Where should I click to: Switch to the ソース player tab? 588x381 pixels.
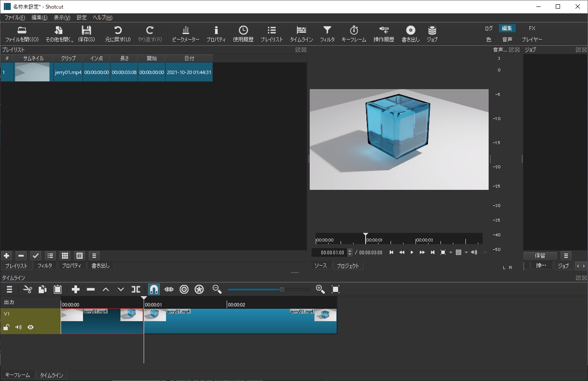pyautogui.click(x=320, y=266)
